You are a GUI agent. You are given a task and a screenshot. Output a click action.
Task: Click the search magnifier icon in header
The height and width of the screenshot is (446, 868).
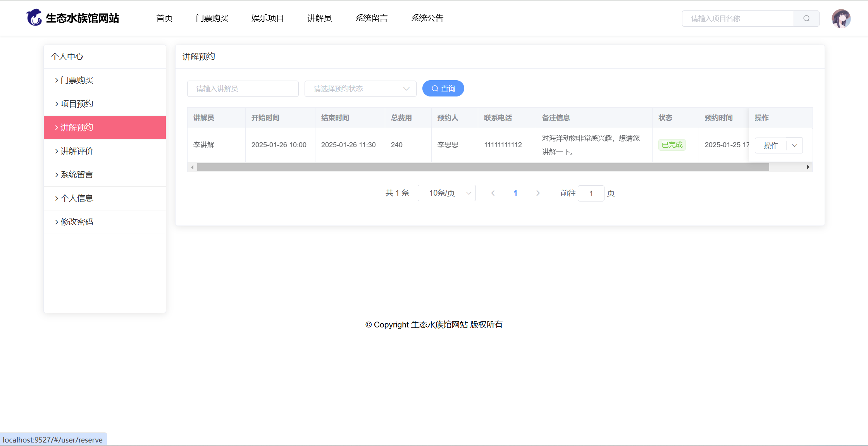806,19
